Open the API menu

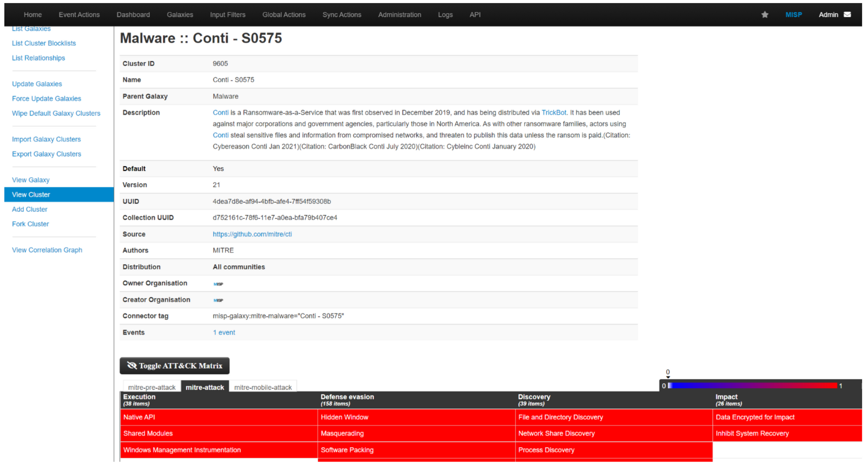475,15
